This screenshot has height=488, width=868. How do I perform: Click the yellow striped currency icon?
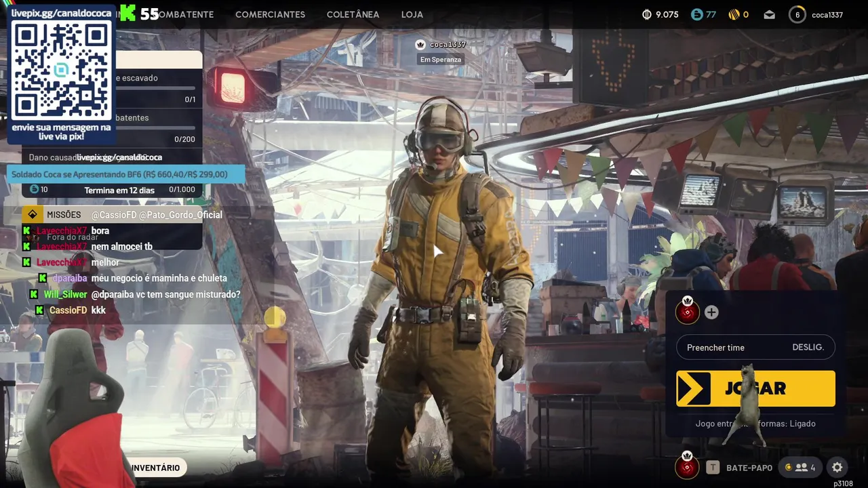[x=734, y=14]
